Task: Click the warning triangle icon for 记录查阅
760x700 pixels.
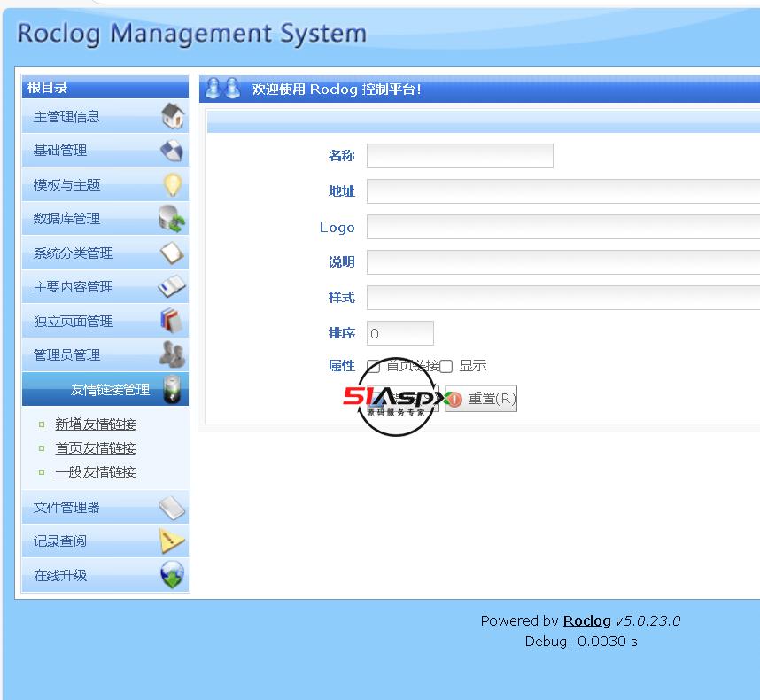Action: [x=172, y=541]
